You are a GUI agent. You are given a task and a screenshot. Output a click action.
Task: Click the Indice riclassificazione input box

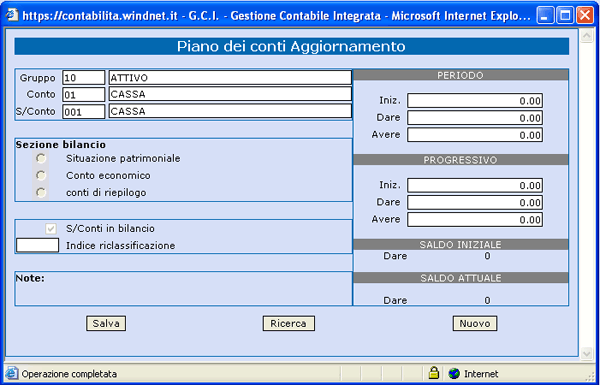[38, 245]
